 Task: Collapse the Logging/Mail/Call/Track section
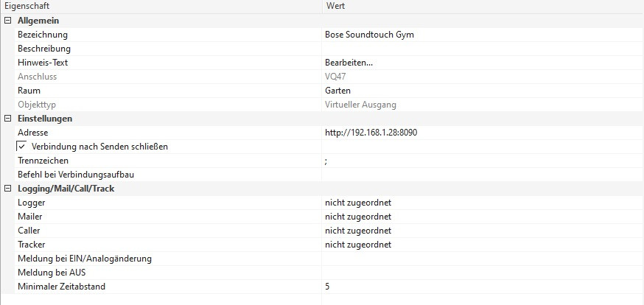pos(7,189)
